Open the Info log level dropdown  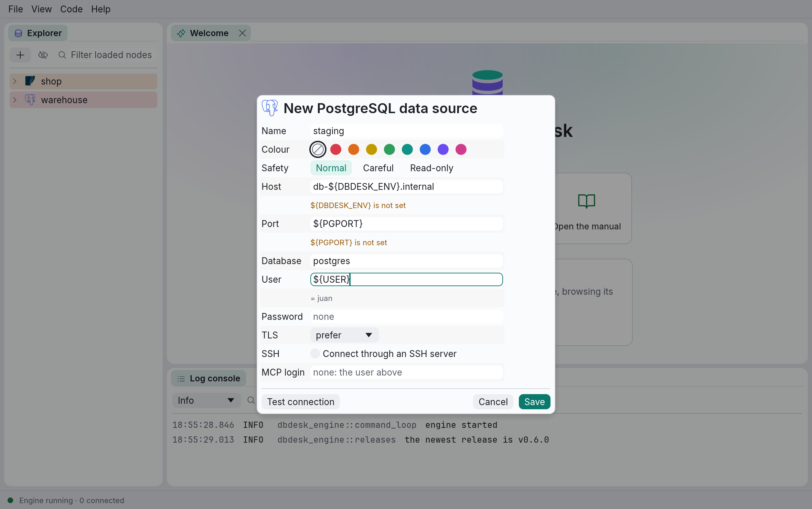(x=206, y=400)
